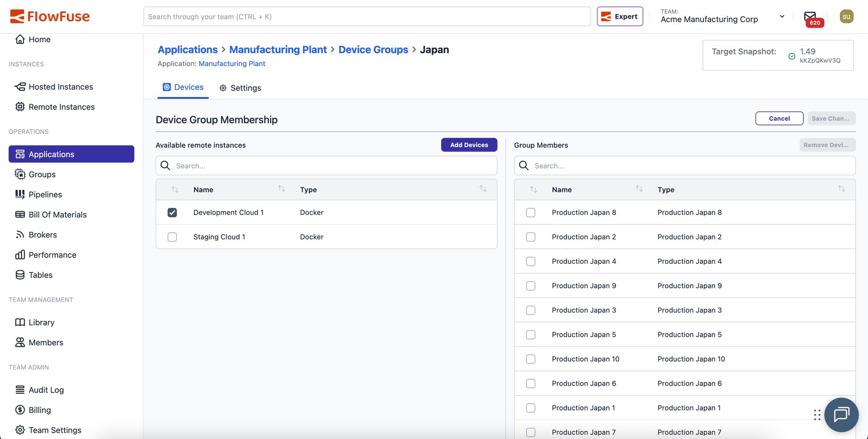
Task: Uncheck the Development Cloud 1 checkbox
Action: [x=172, y=213]
